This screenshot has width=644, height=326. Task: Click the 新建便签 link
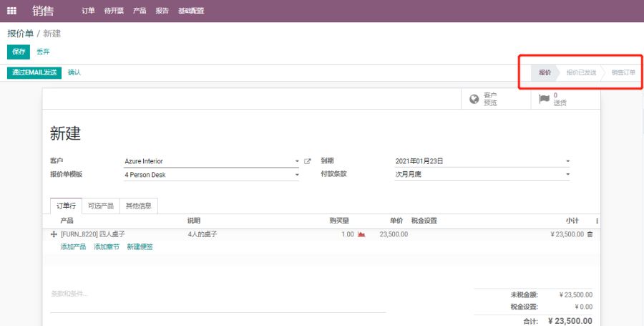[x=140, y=246]
